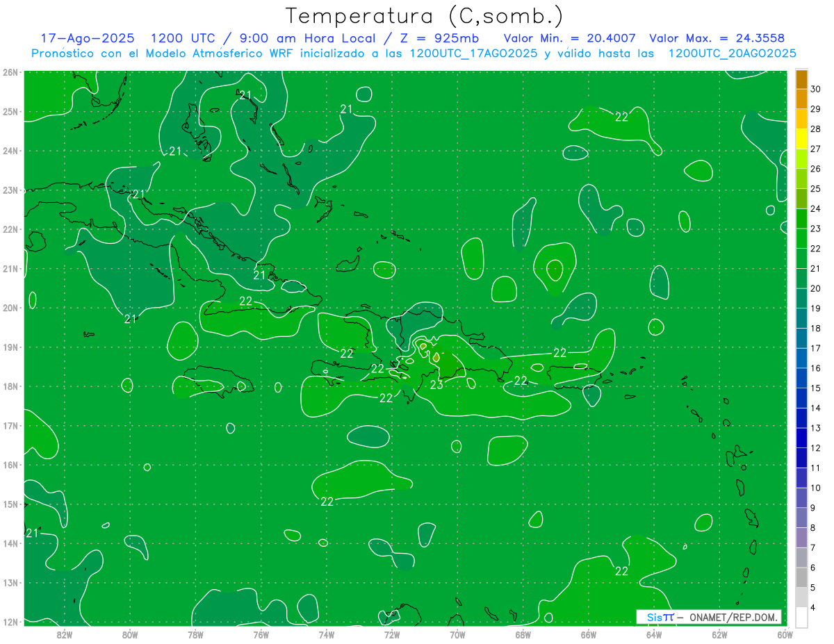The height and width of the screenshot is (644, 834).
Task: Click the 15N latitude axis label
Action: [x=10, y=504]
